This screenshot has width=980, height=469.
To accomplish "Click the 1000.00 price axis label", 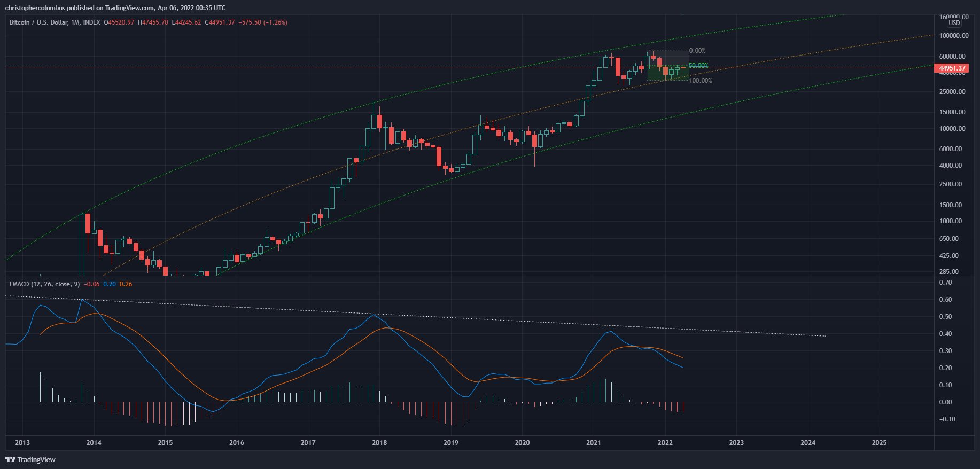I will click(x=951, y=221).
